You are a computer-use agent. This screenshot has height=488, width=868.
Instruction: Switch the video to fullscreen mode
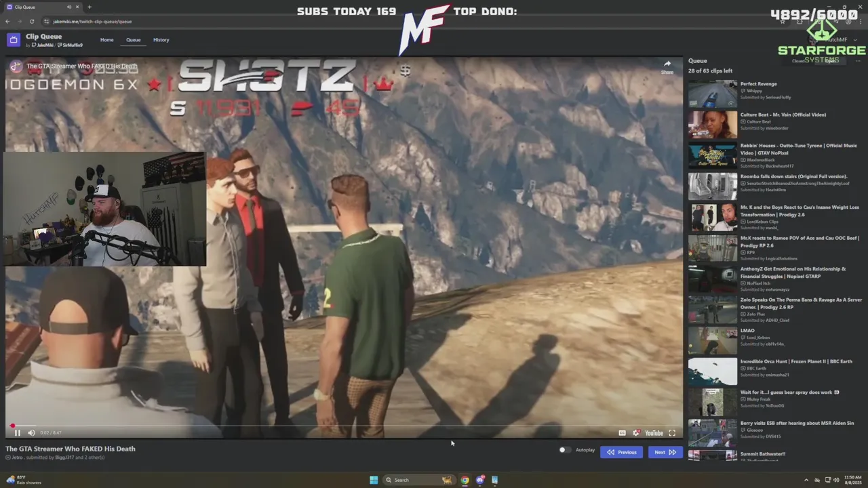click(672, 433)
